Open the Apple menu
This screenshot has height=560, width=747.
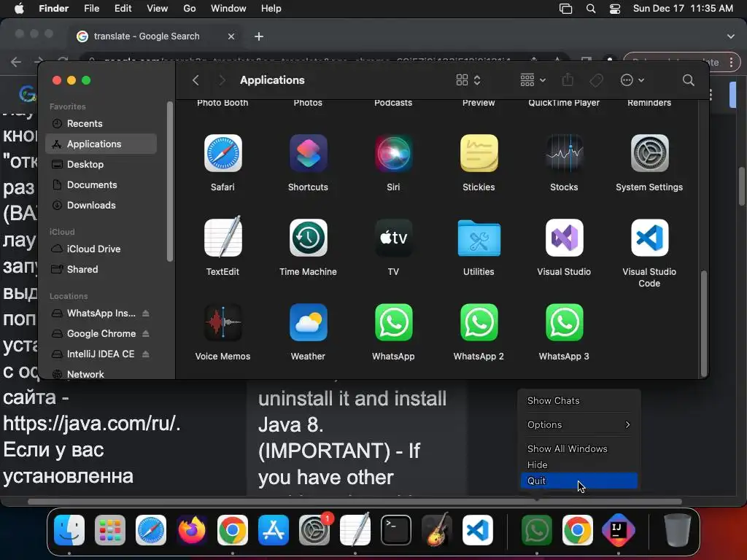[x=19, y=9]
